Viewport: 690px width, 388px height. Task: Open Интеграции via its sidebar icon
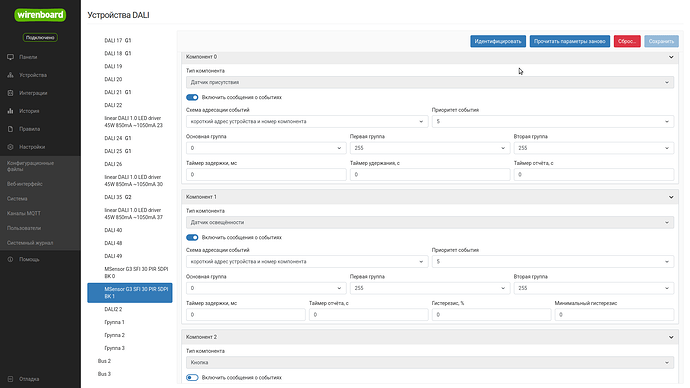(x=11, y=93)
